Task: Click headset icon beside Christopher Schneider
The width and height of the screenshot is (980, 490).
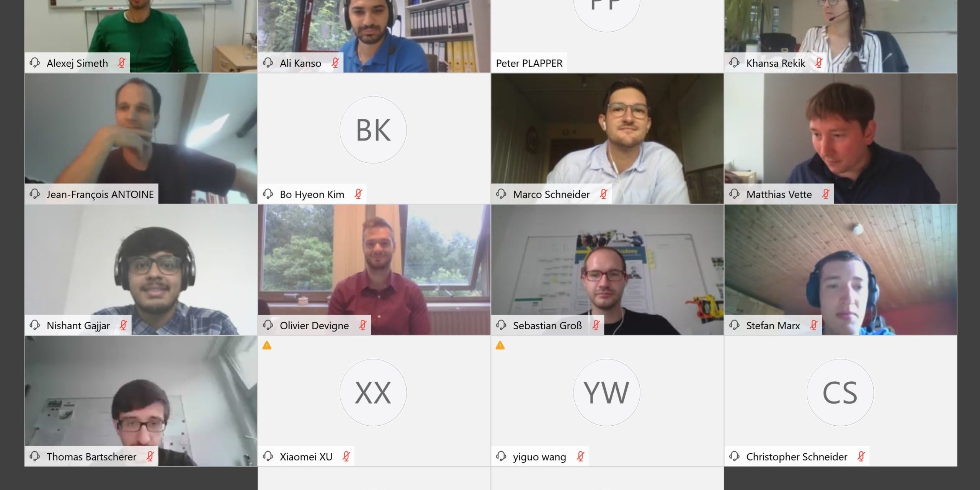Action: click(x=734, y=456)
